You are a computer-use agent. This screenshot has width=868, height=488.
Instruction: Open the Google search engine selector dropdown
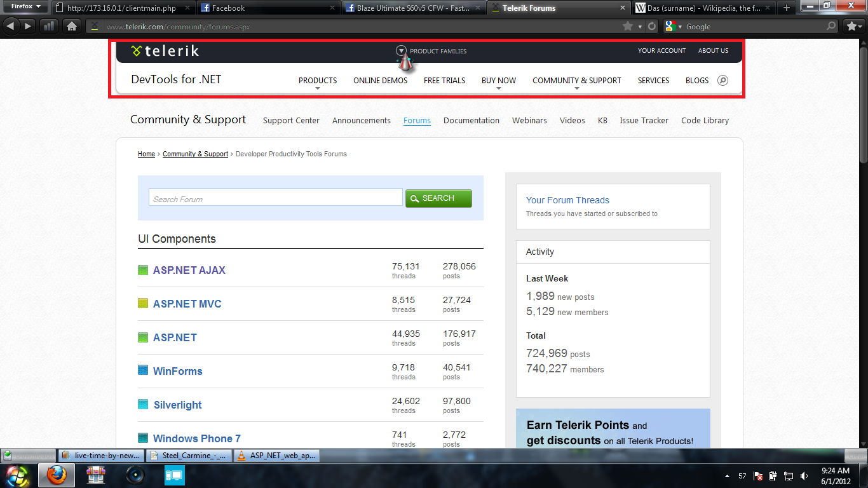[674, 26]
